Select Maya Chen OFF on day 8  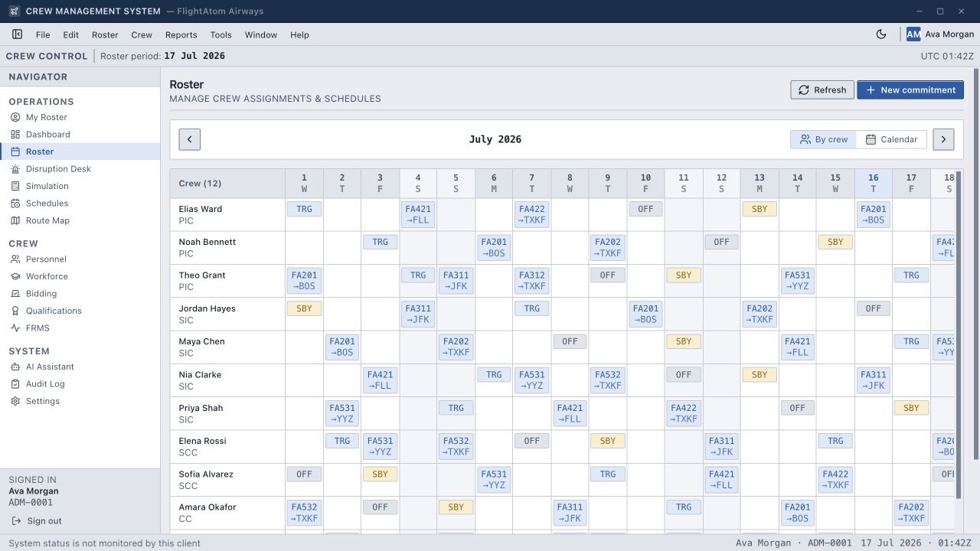(x=570, y=341)
